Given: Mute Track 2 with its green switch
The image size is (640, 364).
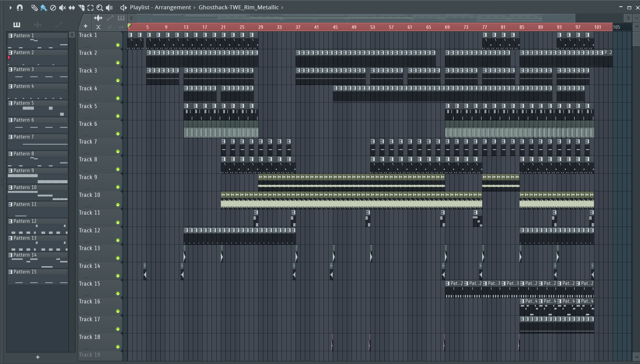Looking at the screenshot, I should click(118, 63).
